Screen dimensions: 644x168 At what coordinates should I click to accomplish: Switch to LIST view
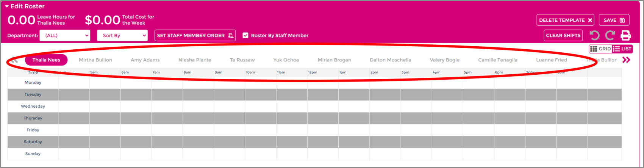[x=622, y=49]
